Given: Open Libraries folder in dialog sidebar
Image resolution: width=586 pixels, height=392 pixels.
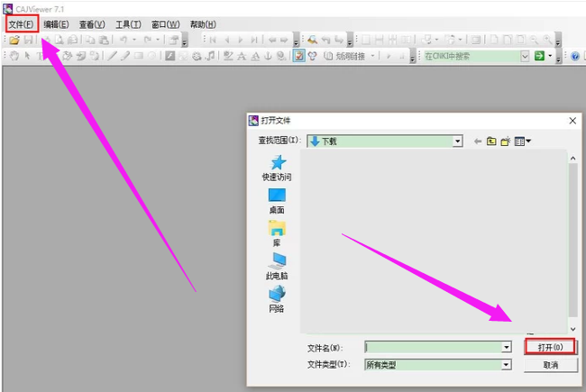Looking at the screenshot, I should pyautogui.click(x=277, y=232).
